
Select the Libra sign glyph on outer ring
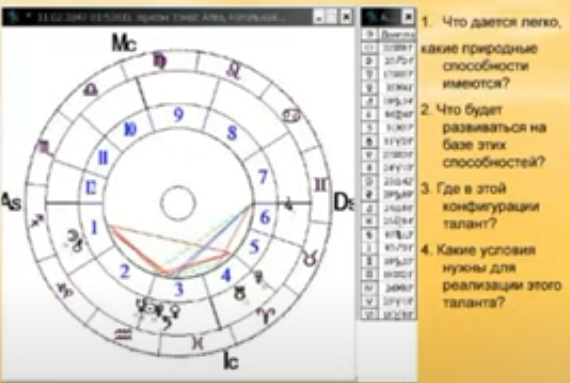pyautogui.click(x=90, y=89)
